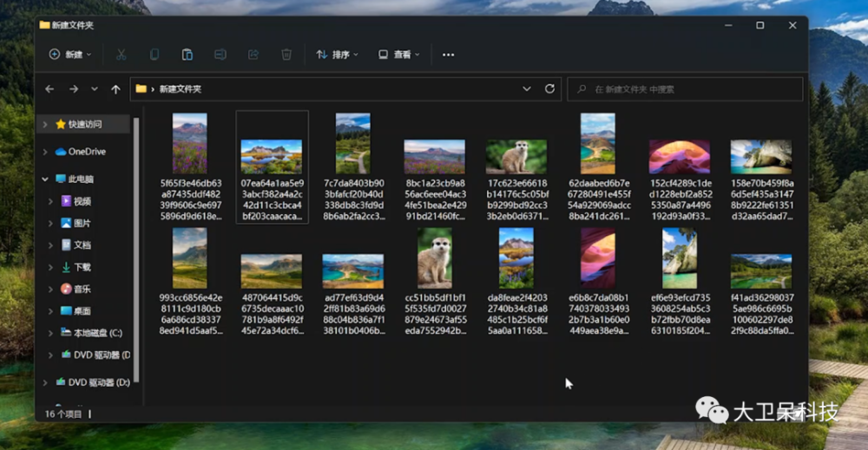Open the 排序 sort dropdown
Screen dimensions: 868x450
(x=338, y=55)
